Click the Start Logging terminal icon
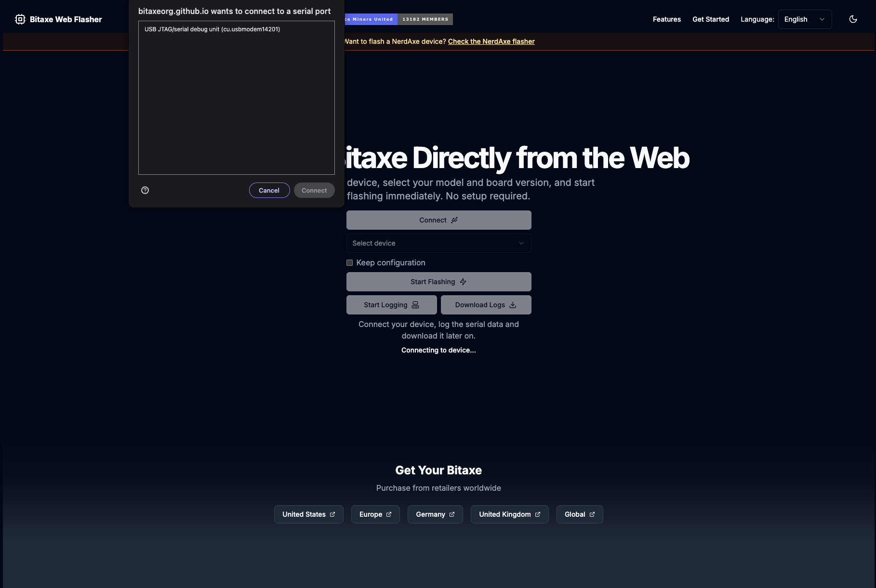Screen dimensions: 876x588 coord(415,305)
